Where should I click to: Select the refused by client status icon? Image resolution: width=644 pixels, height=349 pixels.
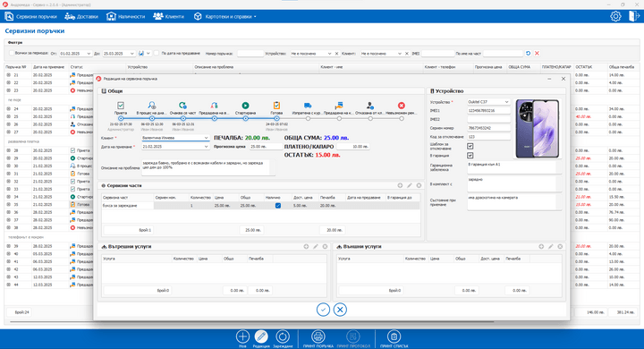click(x=370, y=106)
